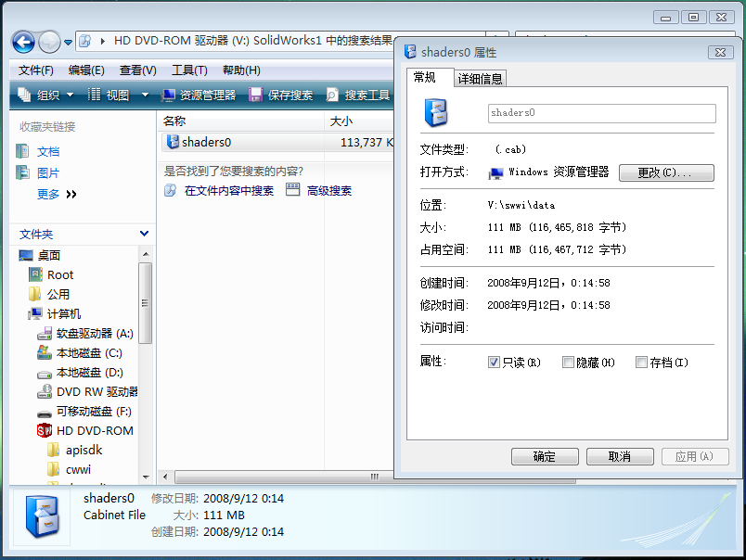
Task: Click the 更改(C)... button
Action: point(666,172)
